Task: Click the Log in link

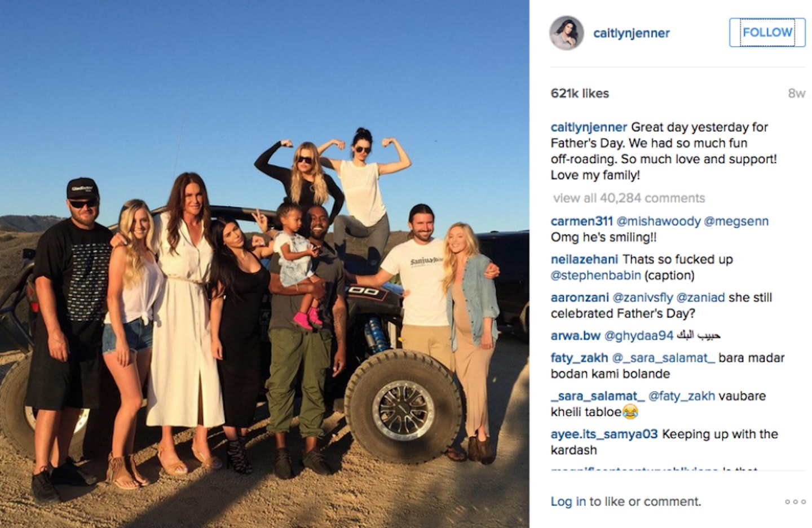Action: point(568,502)
